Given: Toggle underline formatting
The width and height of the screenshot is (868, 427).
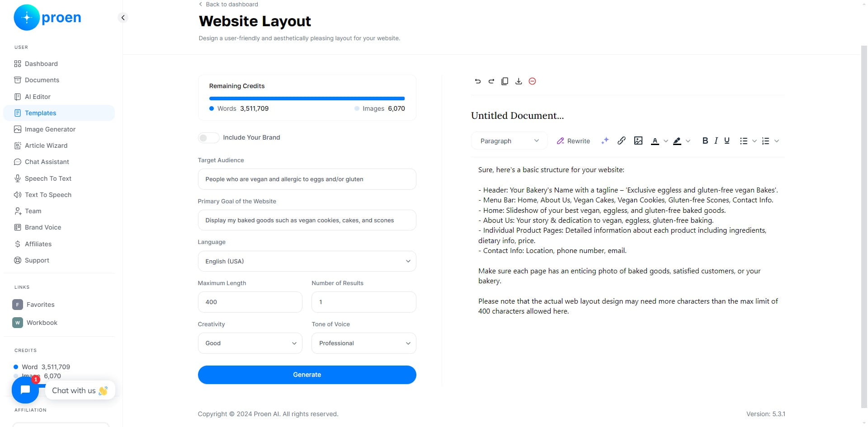Looking at the screenshot, I should point(727,141).
